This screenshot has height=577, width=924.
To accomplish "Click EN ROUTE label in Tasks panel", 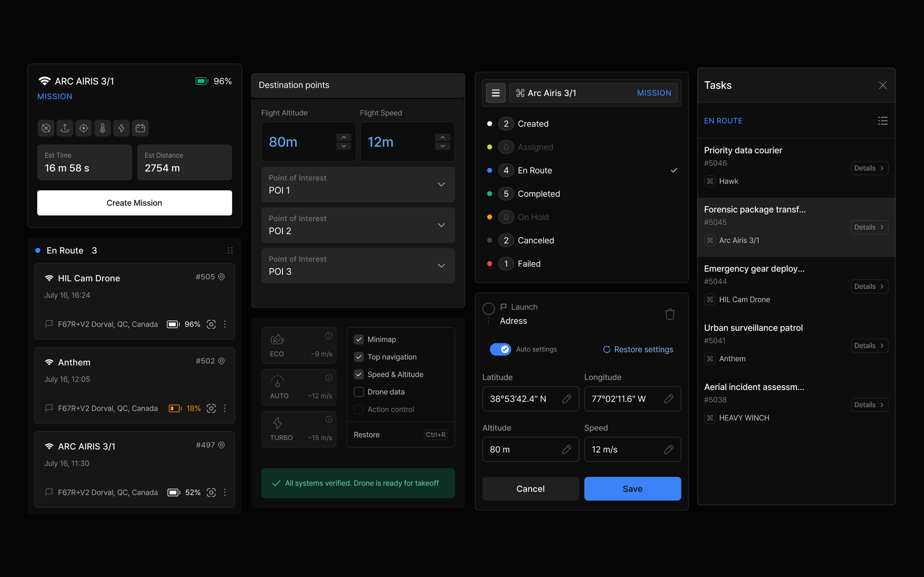I will pos(723,121).
